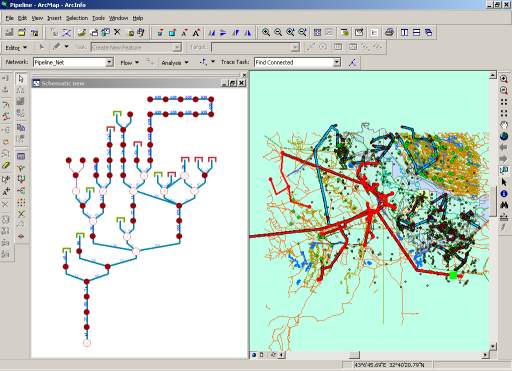This screenshot has height=371, width=512.
Task: Click the map vertical scrollbar down arrow
Action: 493,346
